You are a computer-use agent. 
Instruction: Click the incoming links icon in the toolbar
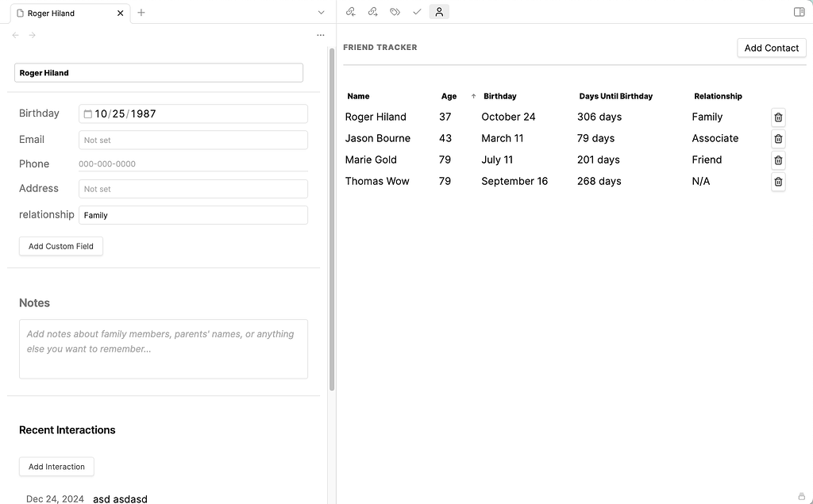click(x=350, y=11)
